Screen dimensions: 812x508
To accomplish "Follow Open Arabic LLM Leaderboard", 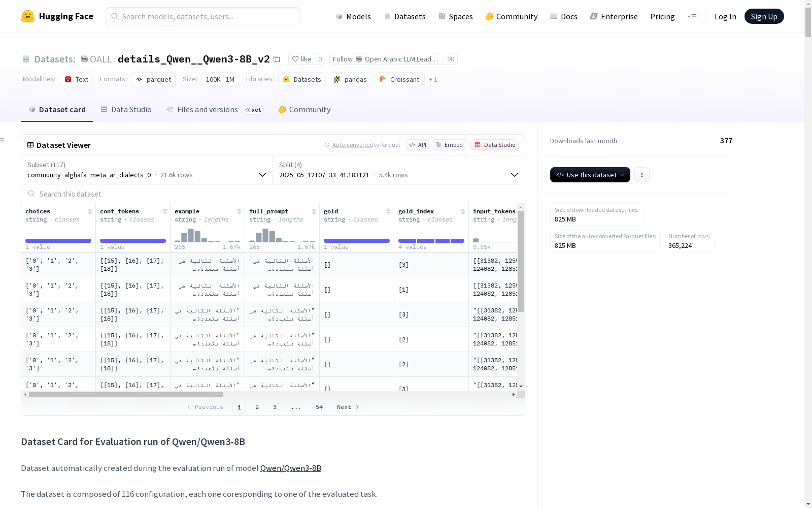I will pyautogui.click(x=387, y=59).
